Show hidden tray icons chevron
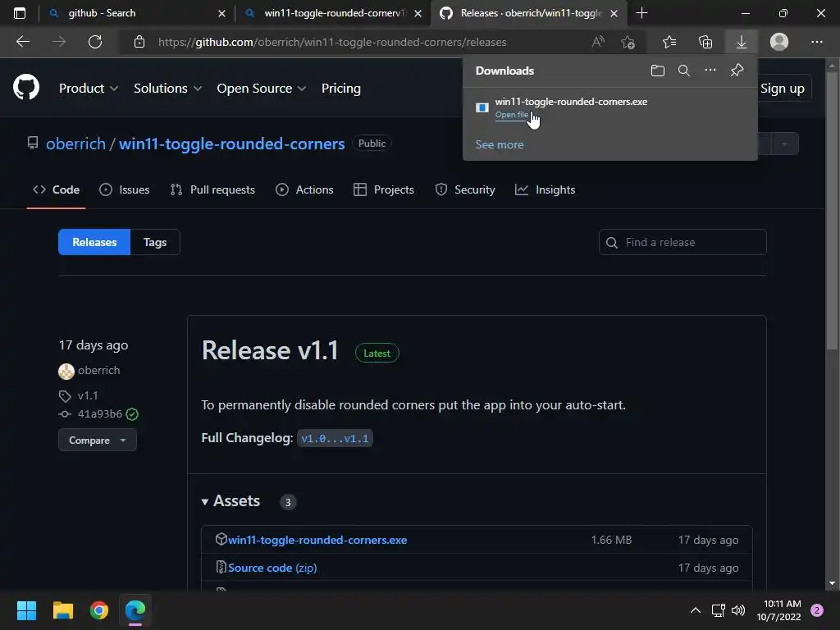 coord(696,610)
